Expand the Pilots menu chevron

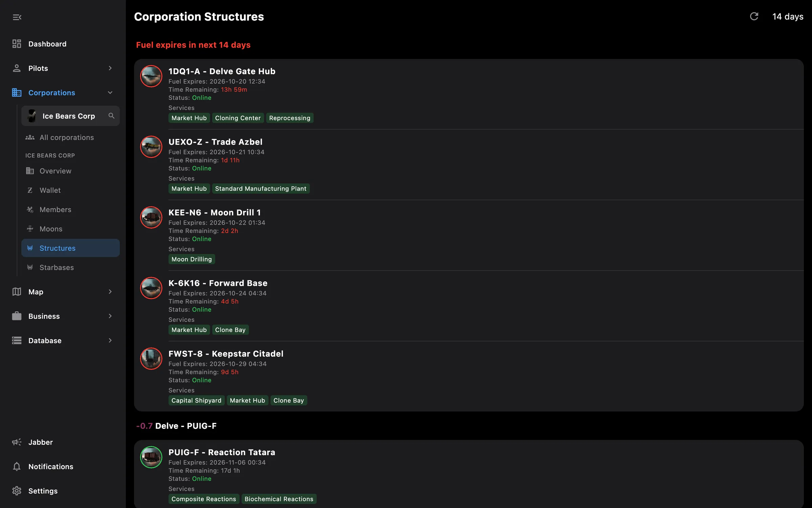point(110,68)
